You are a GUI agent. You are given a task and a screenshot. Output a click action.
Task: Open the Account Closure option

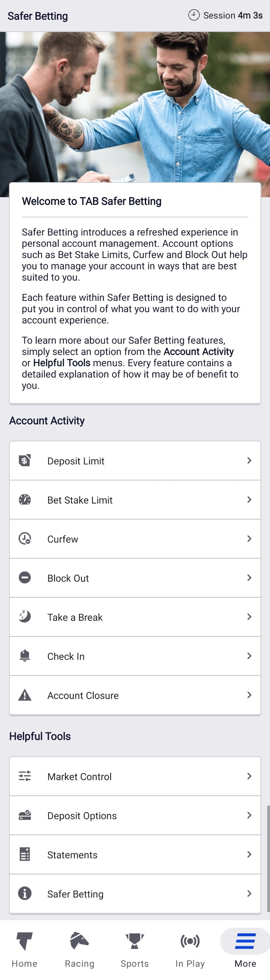(x=83, y=695)
